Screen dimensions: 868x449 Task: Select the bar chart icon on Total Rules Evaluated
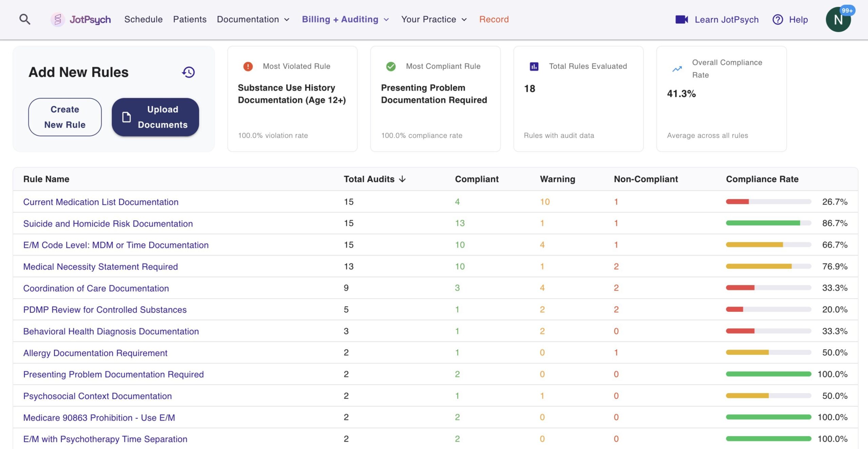pos(533,66)
